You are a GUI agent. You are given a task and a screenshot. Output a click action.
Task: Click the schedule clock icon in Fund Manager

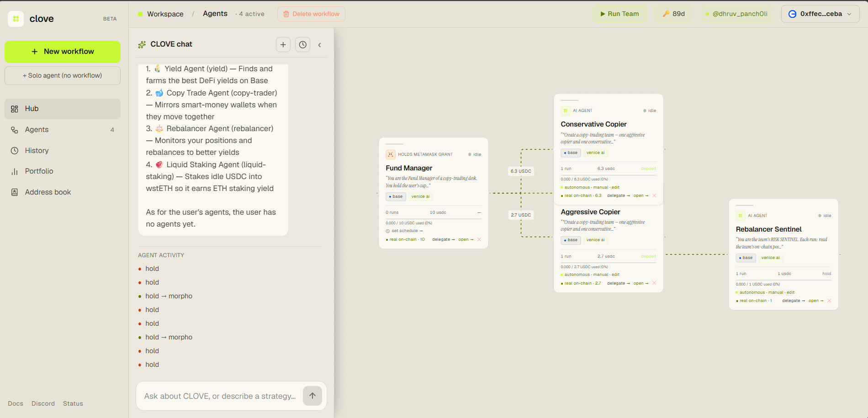click(388, 231)
